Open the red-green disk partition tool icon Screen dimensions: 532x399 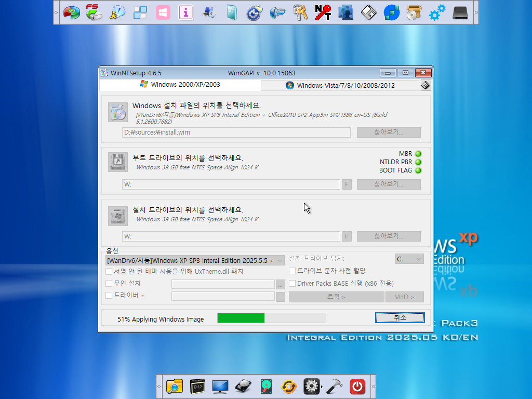pyautogui.click(x=71, y=12)
